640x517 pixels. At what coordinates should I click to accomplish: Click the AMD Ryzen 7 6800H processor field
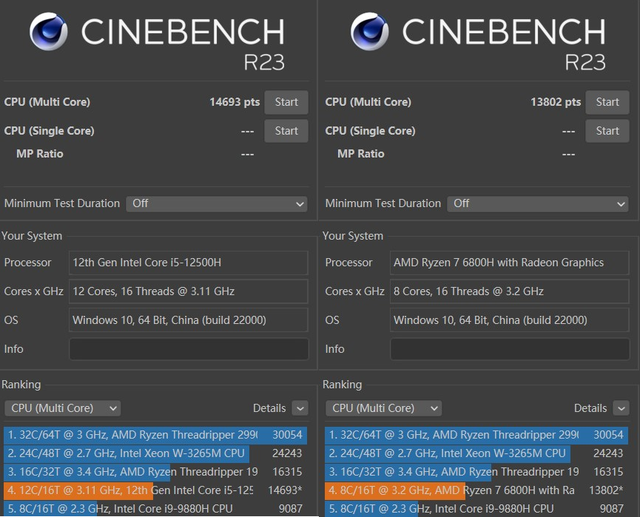[510, 262]
